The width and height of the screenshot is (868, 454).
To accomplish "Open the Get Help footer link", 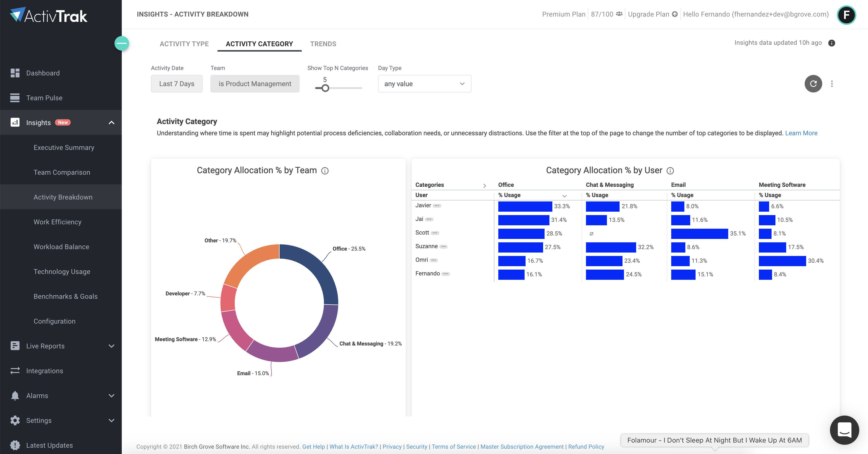I will tap(313, 447).
